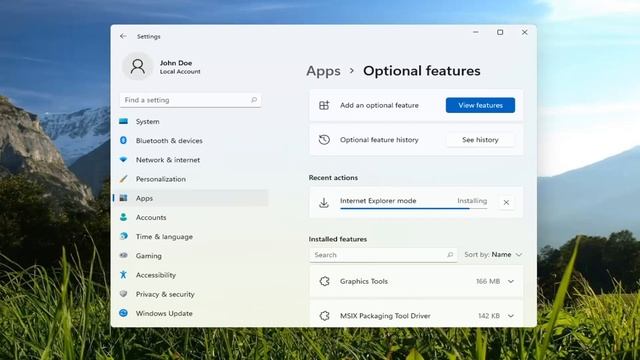This screenshot has height=360, width=640.
Task: Click John Doe account name
Action: coord(176,63)
